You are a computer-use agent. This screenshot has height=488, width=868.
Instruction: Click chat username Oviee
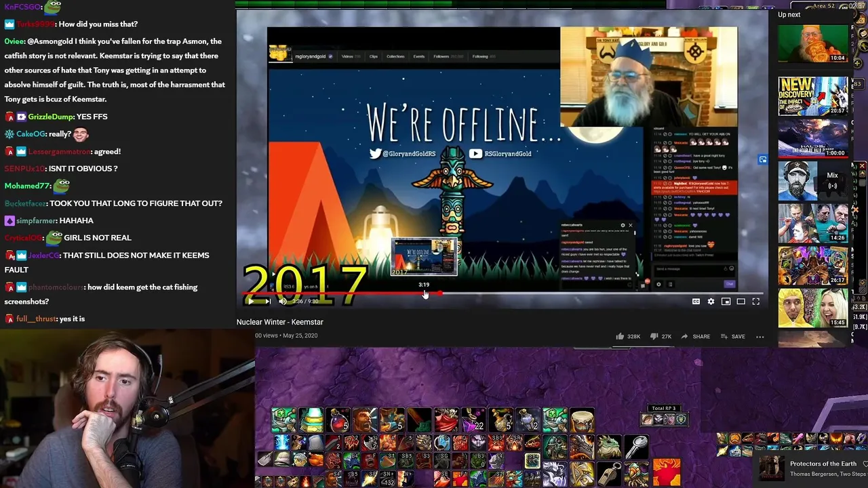point(14,41)
